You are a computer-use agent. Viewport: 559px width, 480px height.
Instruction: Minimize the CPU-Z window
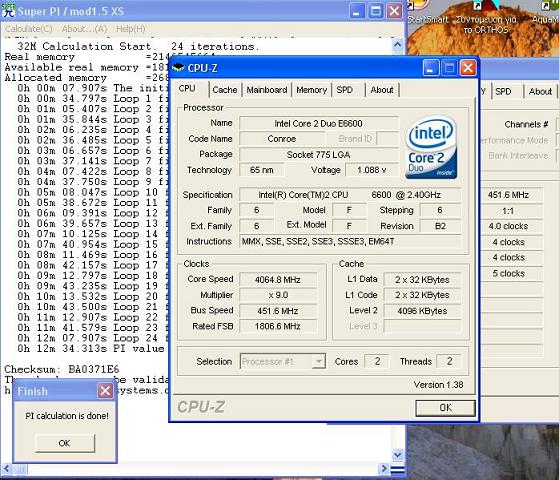point(431,68)
